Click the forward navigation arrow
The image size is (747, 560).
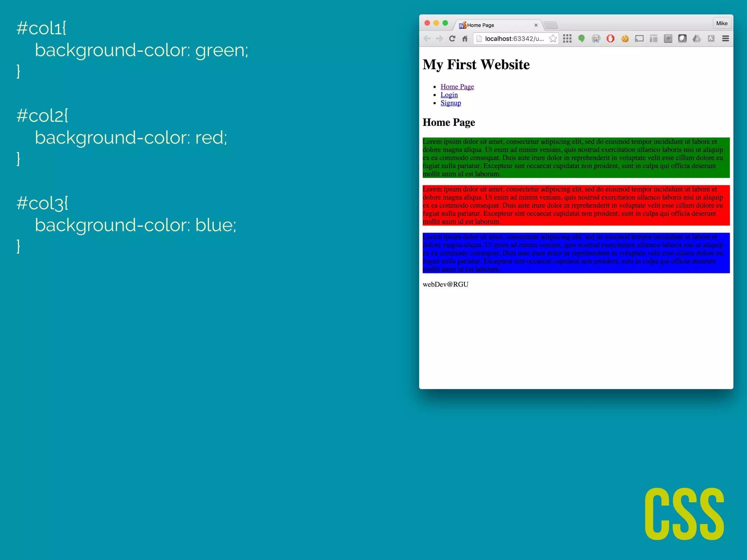tap(440, 39)
